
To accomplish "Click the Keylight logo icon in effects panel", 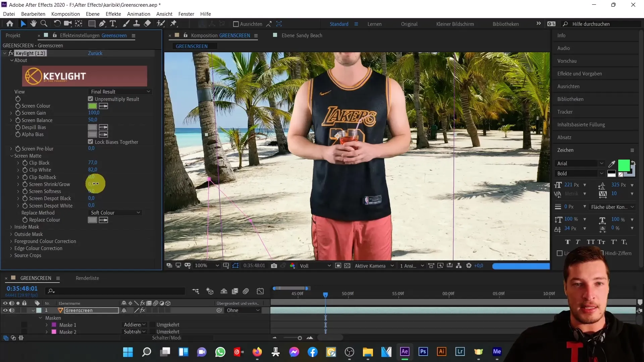I will (33, 75).
